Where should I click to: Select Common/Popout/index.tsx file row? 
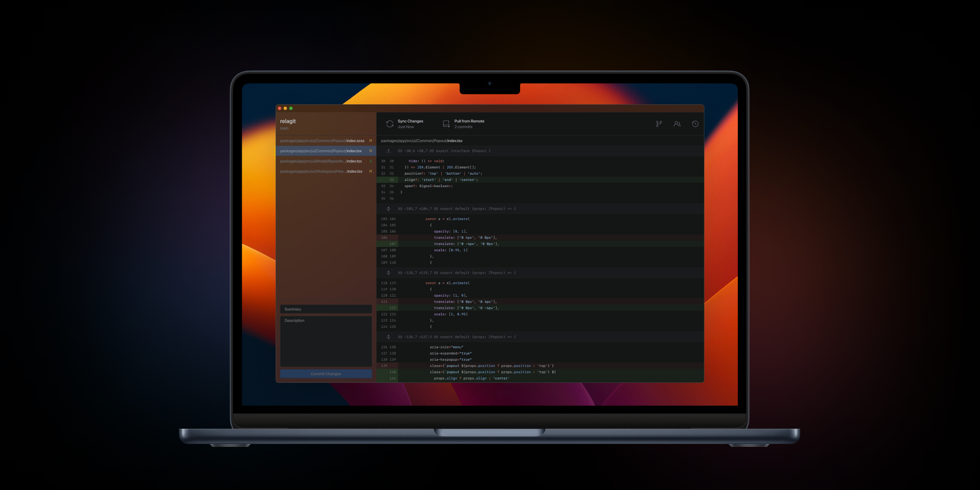326,151
